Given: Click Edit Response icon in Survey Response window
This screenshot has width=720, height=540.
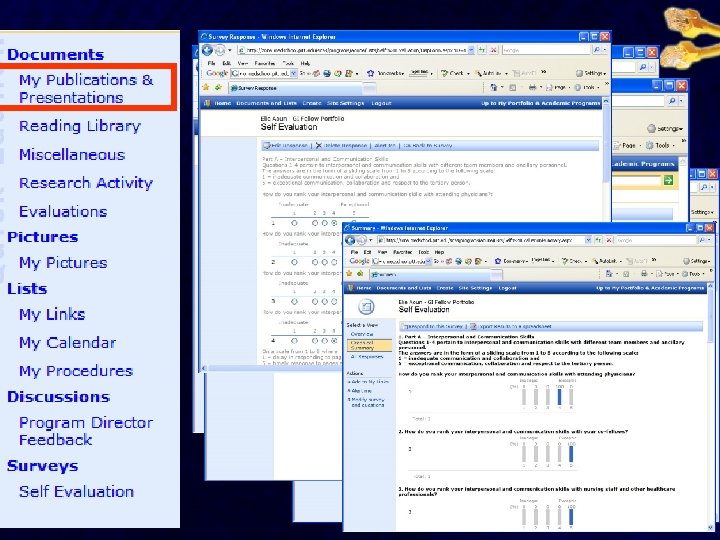Looking at the screenshot, I should [266, 146].
